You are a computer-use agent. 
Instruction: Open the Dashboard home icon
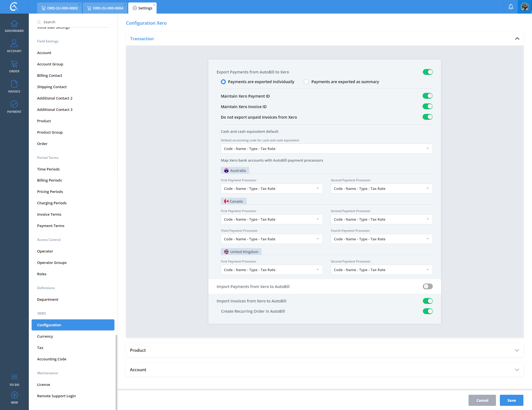pos(14,24)
